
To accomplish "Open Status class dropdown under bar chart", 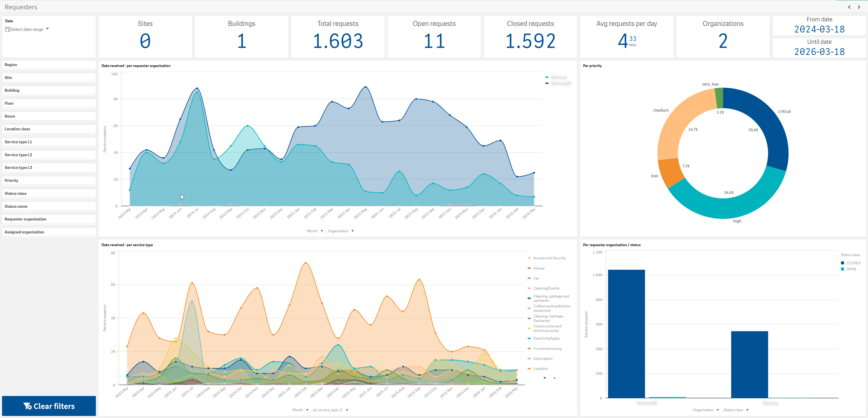I will [x=736, y=410].
